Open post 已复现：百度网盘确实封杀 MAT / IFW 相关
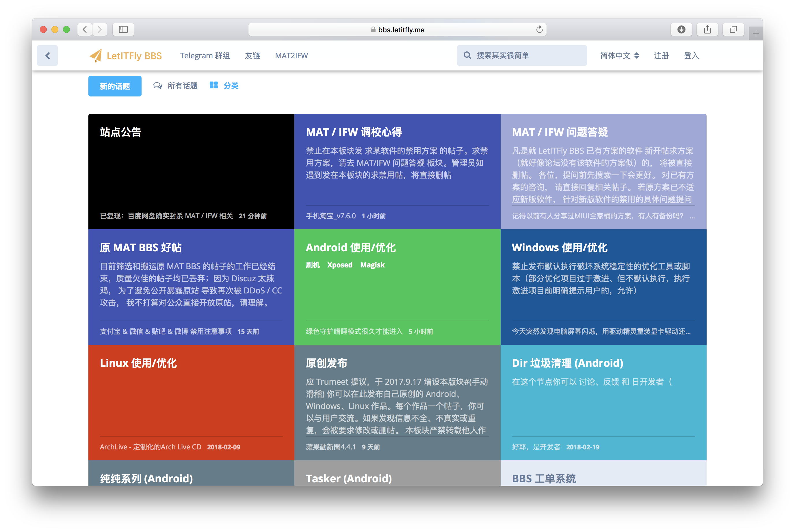This screenshot has height=532, width=795. click(x=166, y=216)
